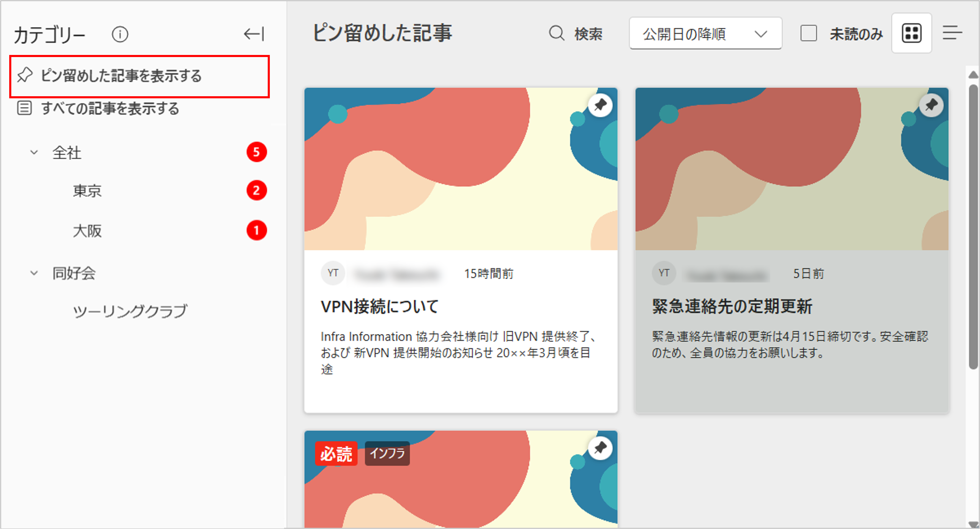
Task: Switch to grid card view
Action: (x=912, y=34)
